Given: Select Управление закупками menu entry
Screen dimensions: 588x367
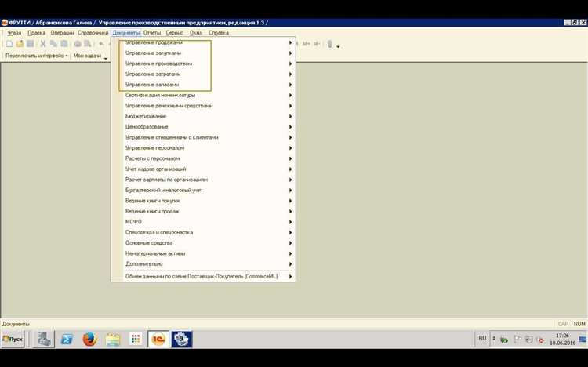Looking at the screenshot, I should (203, 53).
